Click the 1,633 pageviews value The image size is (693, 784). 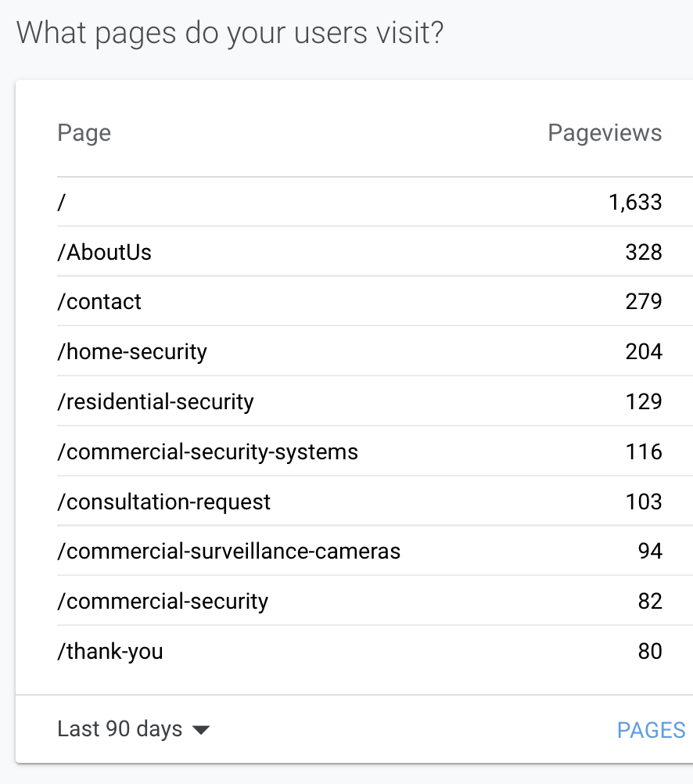pyautogui.click(x=635, y=202)
